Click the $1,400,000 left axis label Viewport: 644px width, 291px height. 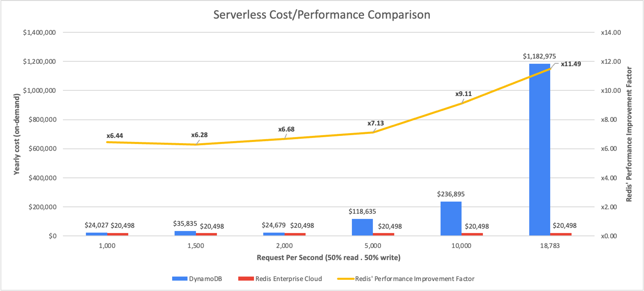(x=40, y=33)
